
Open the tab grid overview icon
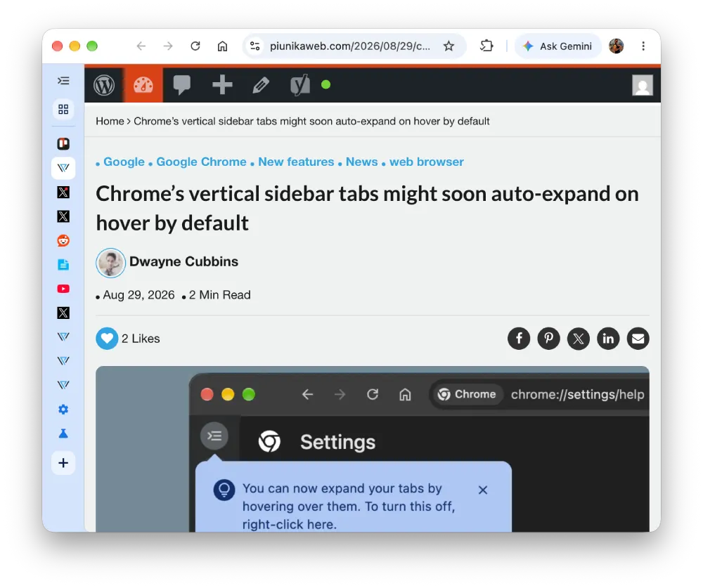(x=63, y=110)
